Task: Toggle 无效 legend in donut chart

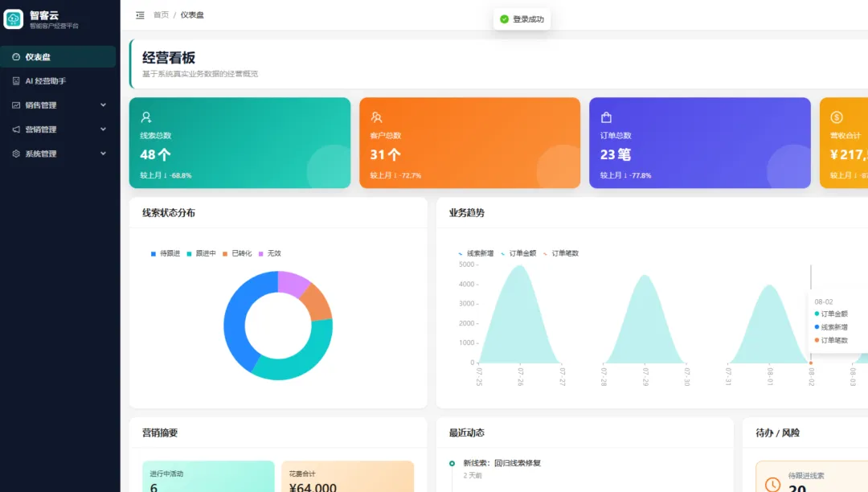Action: point(270,253)
